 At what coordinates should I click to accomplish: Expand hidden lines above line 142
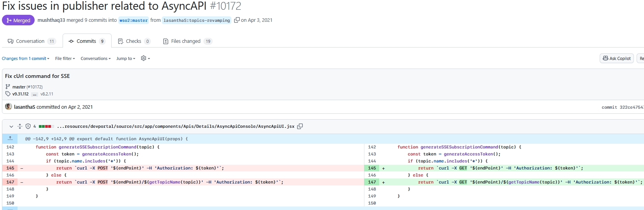[x=10, y=139]
